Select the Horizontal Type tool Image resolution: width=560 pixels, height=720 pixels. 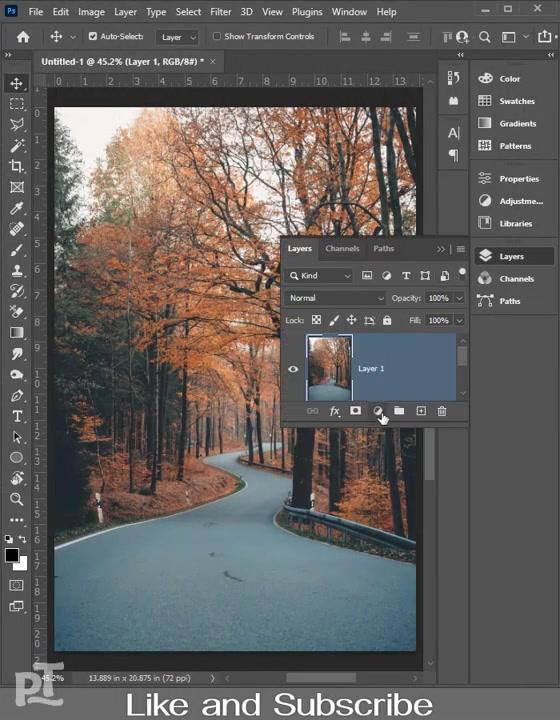(x=17, y=416)
